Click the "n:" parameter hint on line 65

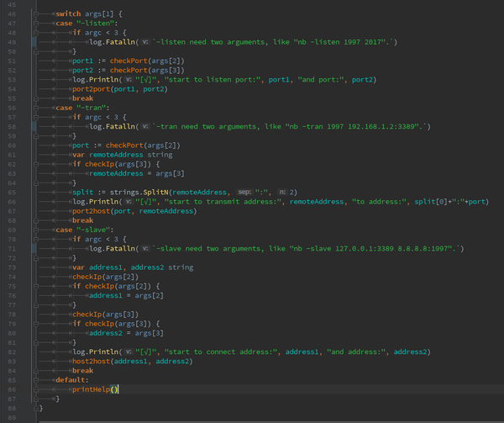click(282, 192)
